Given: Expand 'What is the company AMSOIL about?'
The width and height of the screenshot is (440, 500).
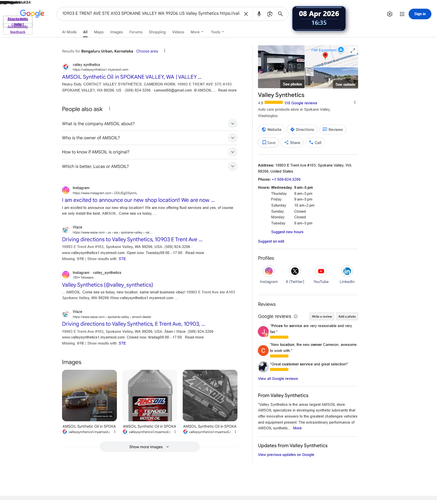Looking at the screenshot, I should coord(149,124).
